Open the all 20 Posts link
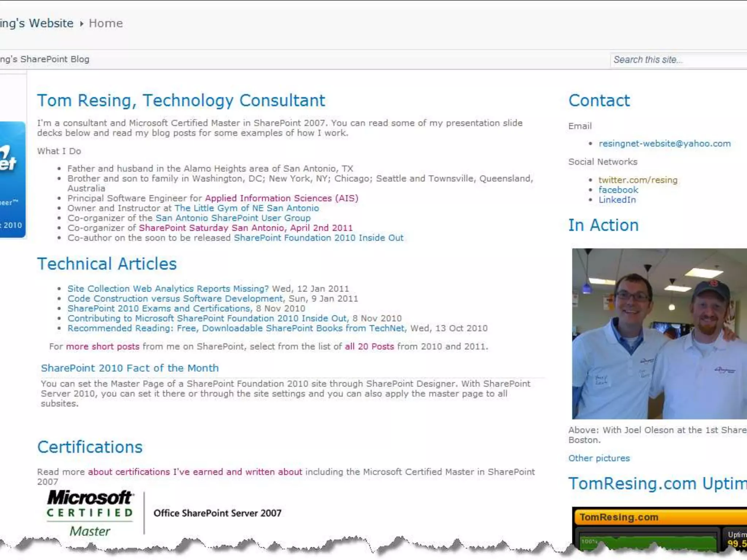 coord(369,346)
